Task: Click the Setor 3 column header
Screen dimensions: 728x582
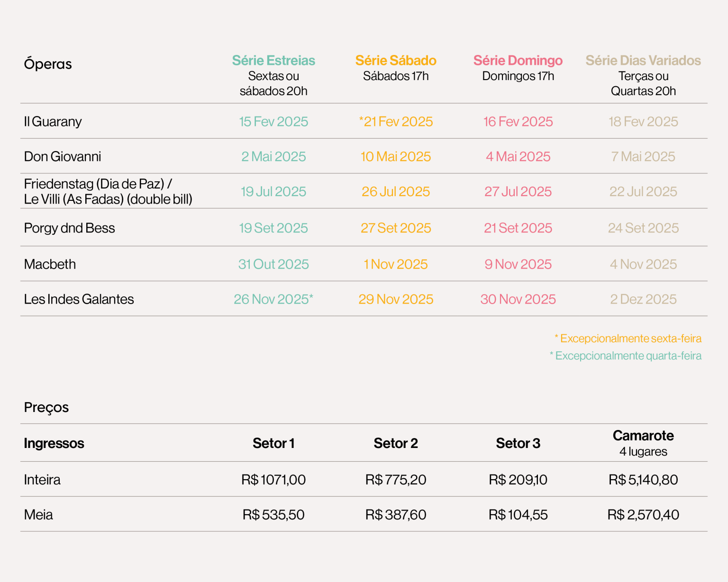Action: coord(518,443)
